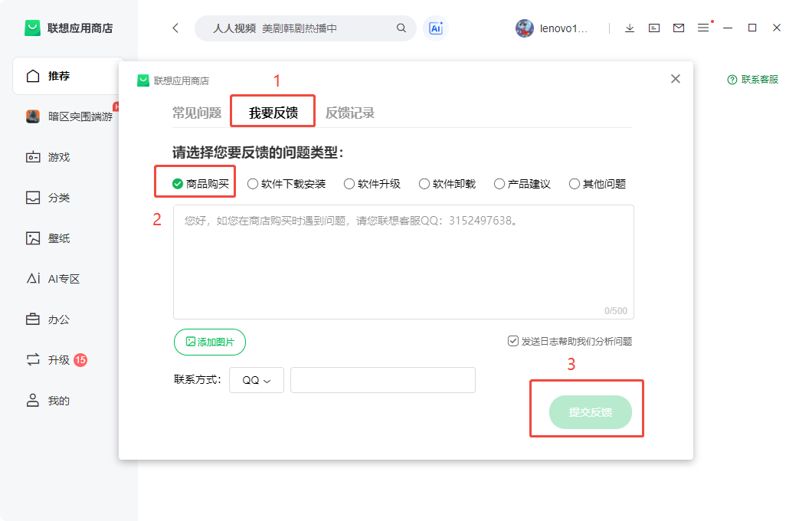Uncheck 发送日志帮助我们分析问题
The height and width of the screenshot is (521, 812).
513,341
